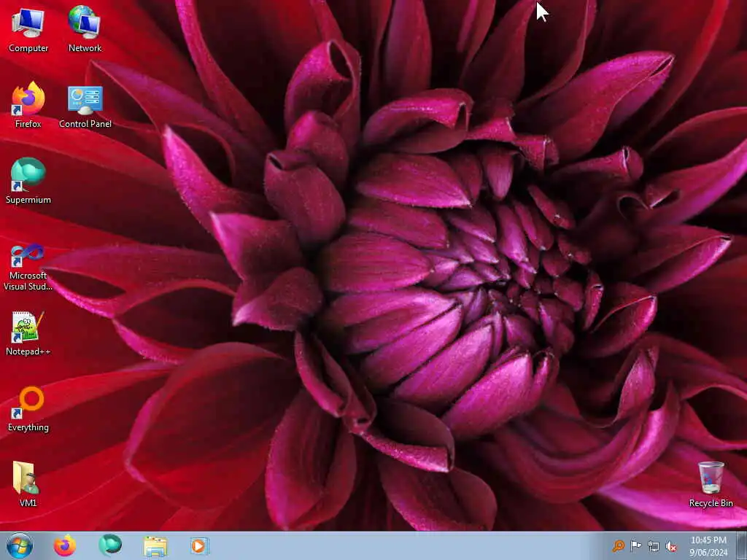Select the VM1 user folder icon
Screen dimensions: 747x560
[27, 484]
